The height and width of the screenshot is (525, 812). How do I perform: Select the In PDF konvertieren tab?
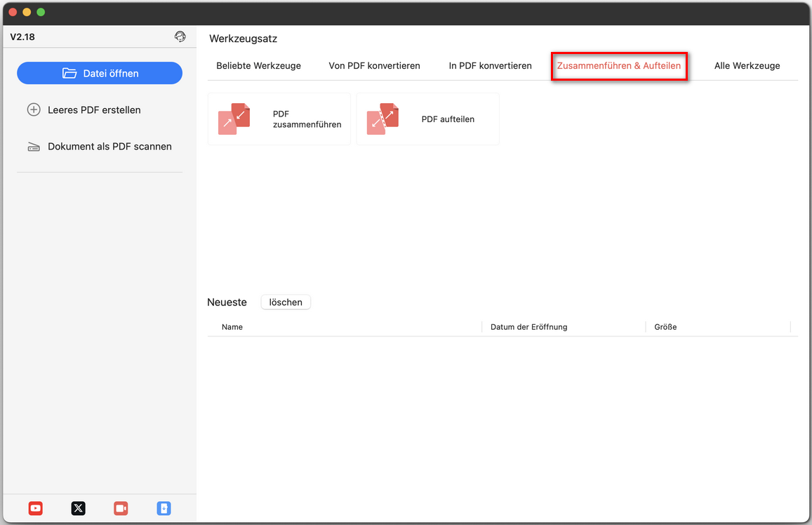pos(489,65)
